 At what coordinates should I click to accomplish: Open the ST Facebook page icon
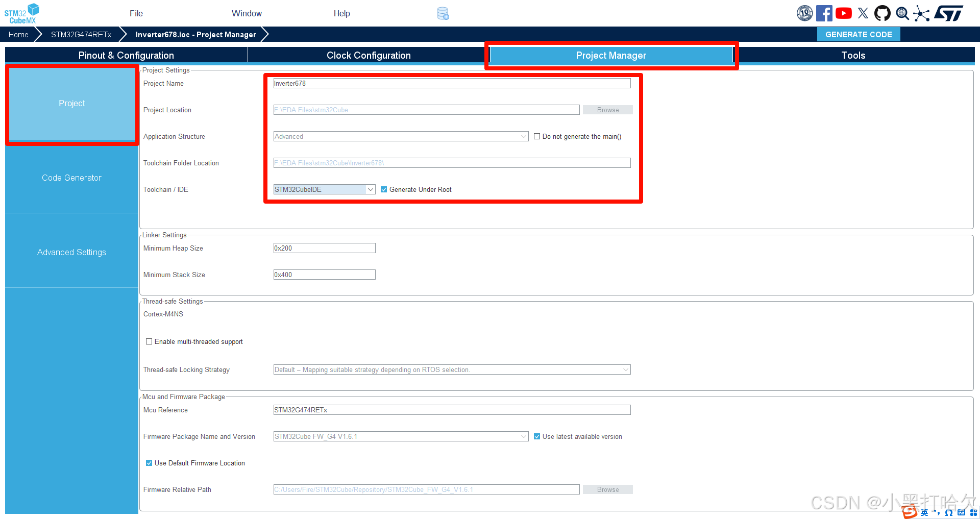[x=824, y=13]
